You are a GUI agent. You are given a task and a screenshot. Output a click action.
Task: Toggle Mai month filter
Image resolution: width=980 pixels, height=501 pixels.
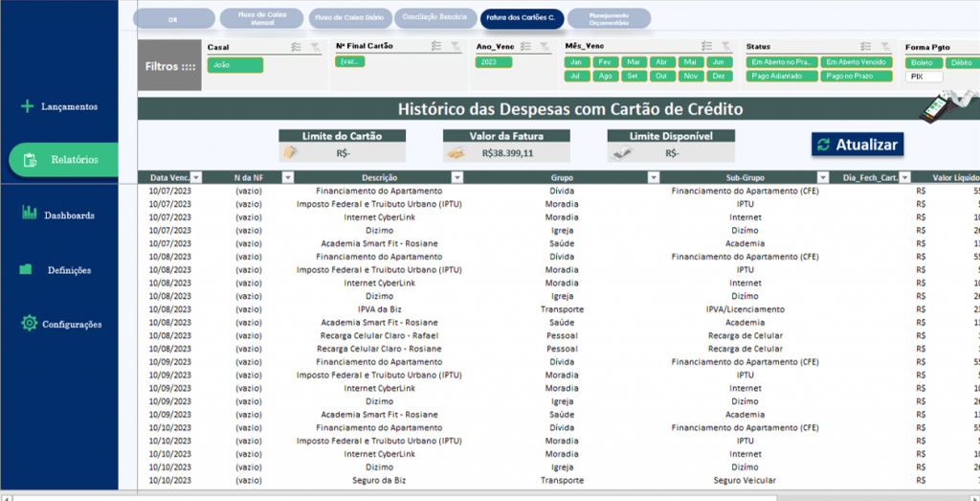click(x=691, y=62)
